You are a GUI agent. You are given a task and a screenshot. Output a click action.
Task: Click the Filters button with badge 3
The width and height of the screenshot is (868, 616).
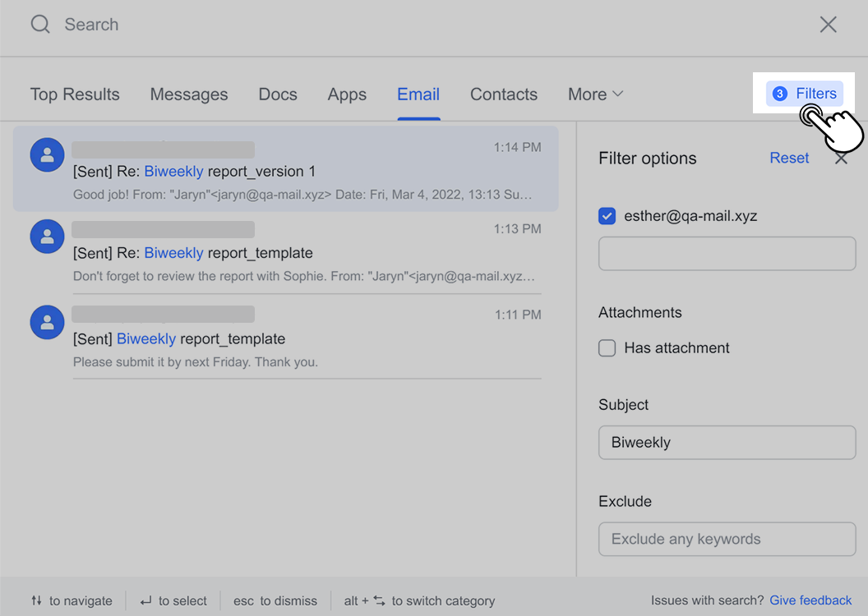[x=804, y=93]
